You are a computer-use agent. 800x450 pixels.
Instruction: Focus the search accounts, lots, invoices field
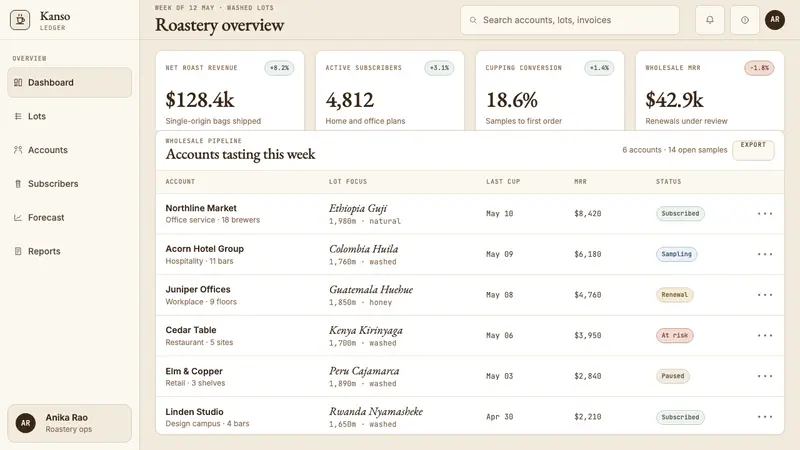tap(570, 20)
